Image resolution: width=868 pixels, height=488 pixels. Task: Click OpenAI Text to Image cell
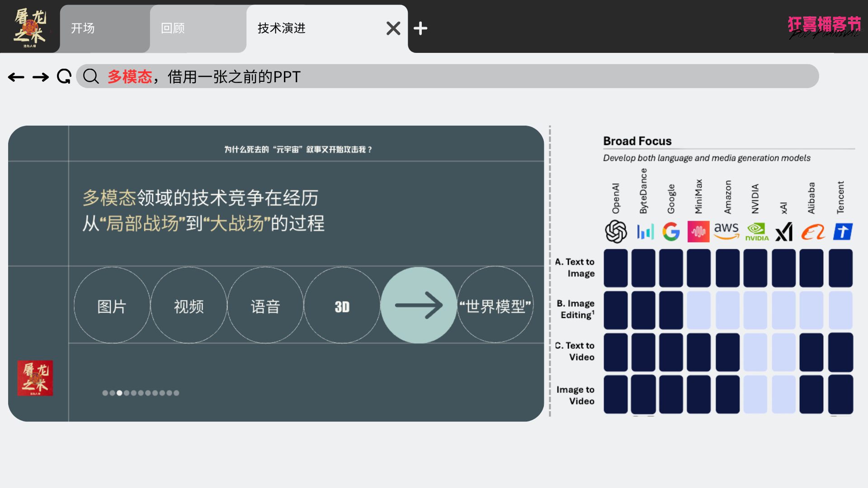[615, 268]
